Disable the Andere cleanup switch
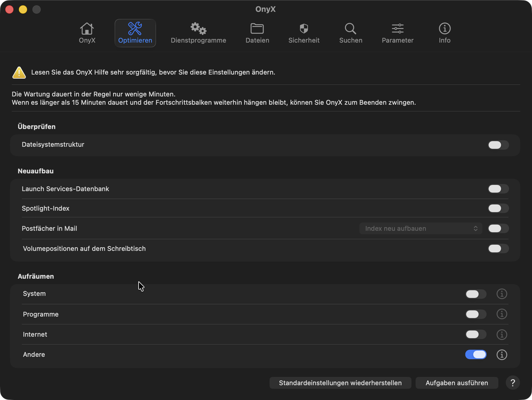Screen dimensions: 532x400 [476, 355]
